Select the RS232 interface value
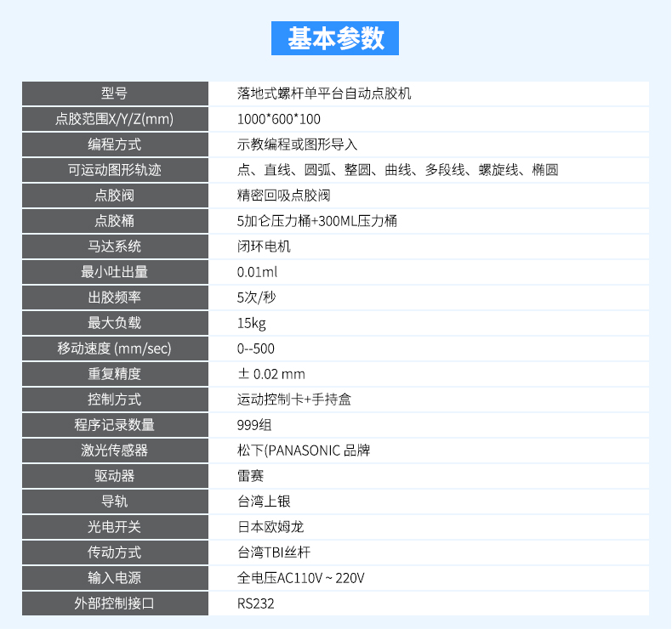The height and width of the screenshot is (629, 672). [256, 603]
